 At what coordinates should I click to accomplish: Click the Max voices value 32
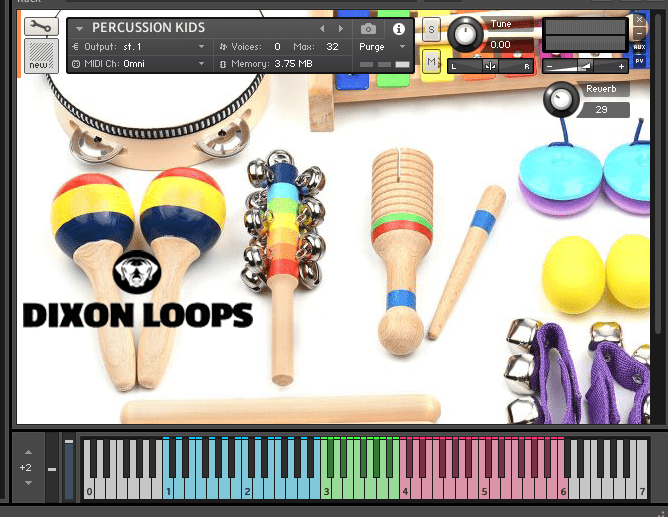tap(332, 46)
